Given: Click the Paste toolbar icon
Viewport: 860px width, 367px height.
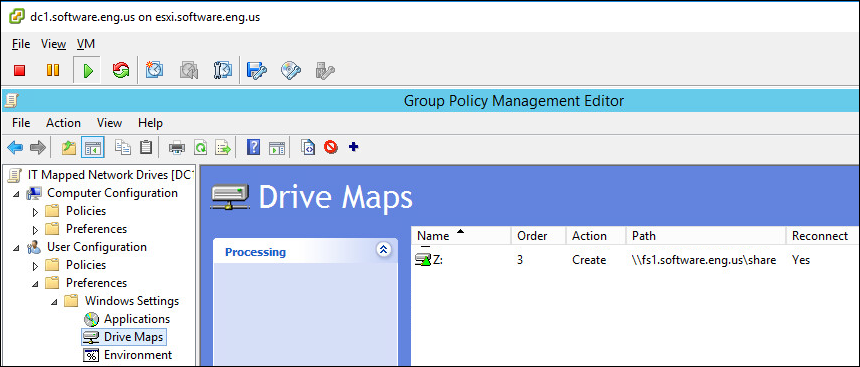Looking at the screenshot, I should click(x=145, y=147).
